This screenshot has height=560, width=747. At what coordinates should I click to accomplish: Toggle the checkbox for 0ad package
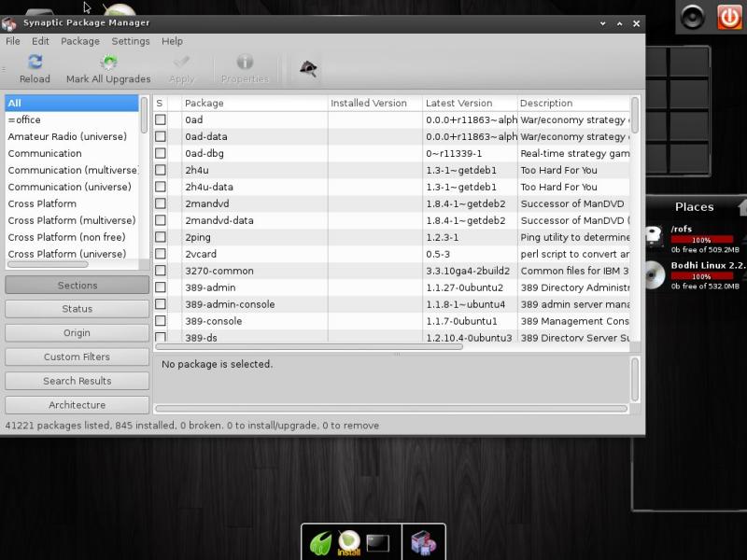point(161,119)
